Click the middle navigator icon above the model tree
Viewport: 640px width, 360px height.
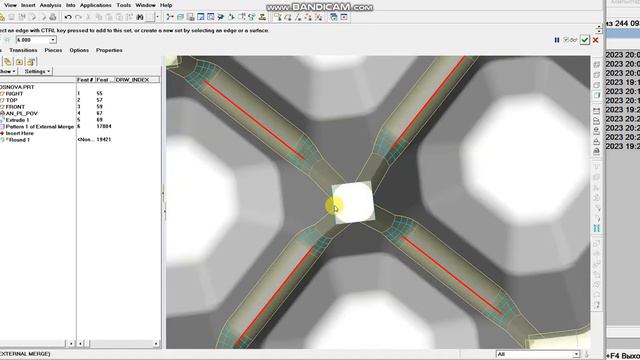pos(19,62)
